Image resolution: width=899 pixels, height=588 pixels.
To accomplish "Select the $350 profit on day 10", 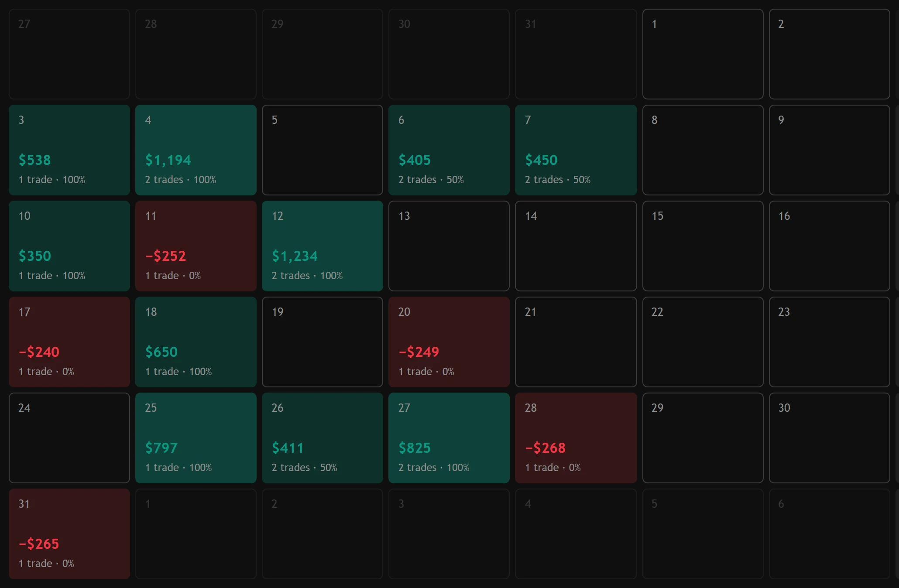I will (x=35, y=256).
